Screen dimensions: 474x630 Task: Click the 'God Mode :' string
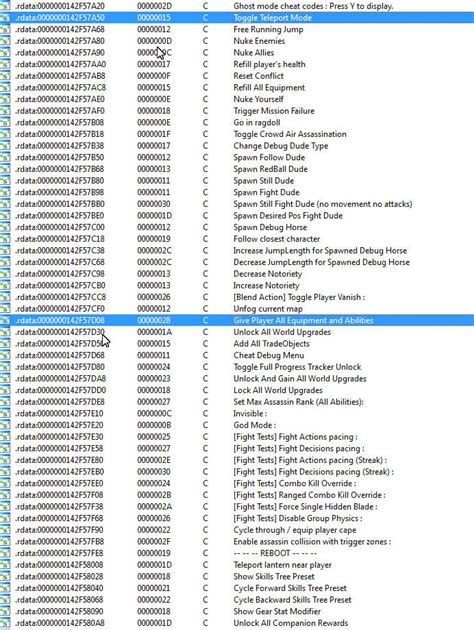(x=255, y=425)
